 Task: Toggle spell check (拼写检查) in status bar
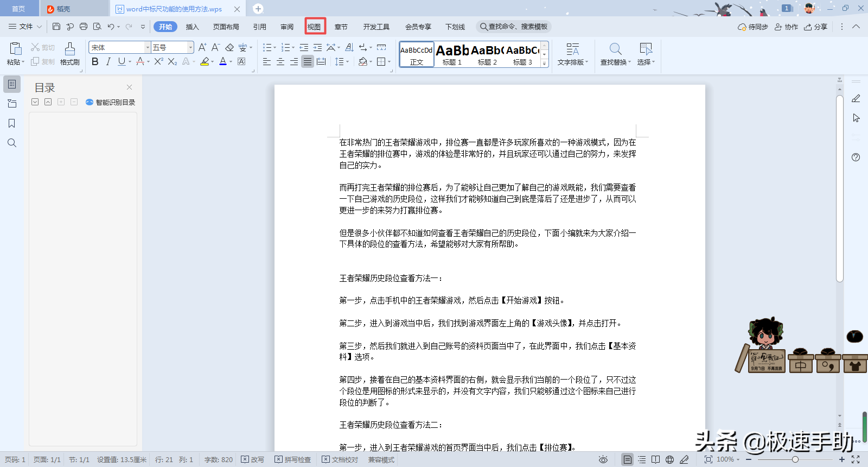(x=293, y=460)
